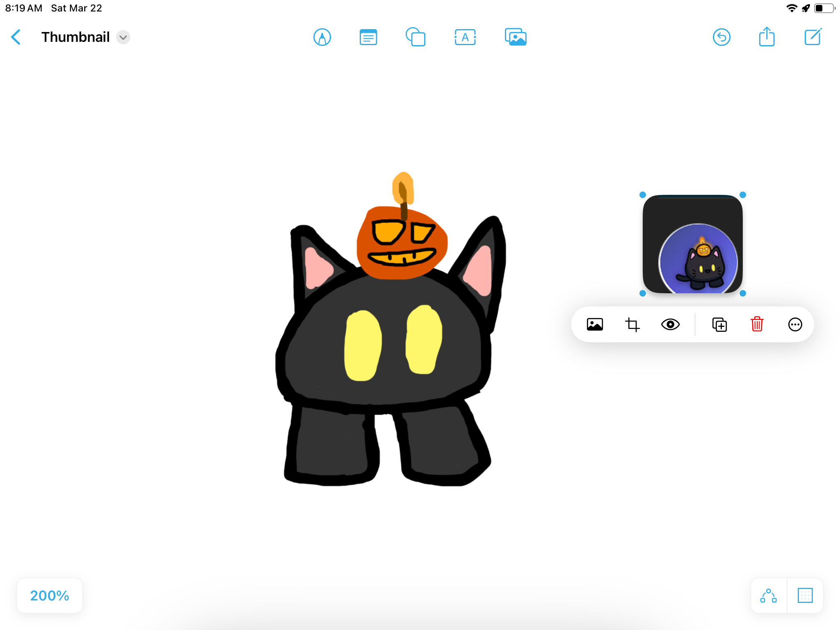Create a new board
Screen dimensions: 840x630
pos(813,37)
